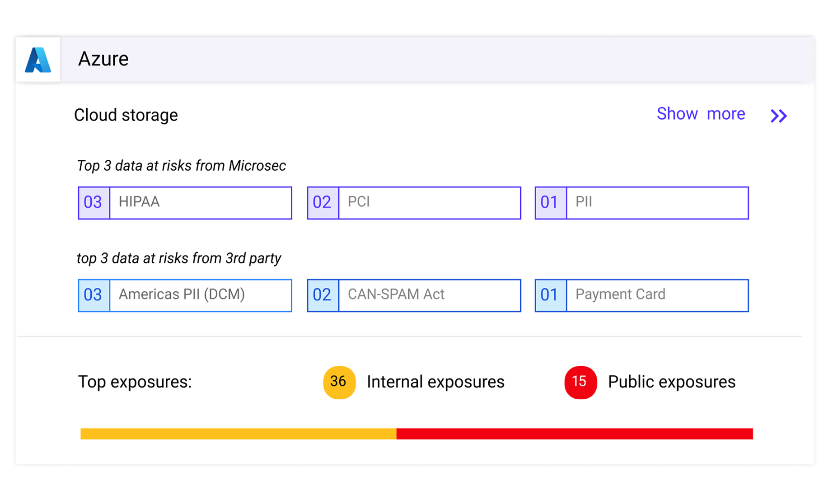Screen dimensions: 828x504
Task: Click the Azure logo icon
Action: (38, 60)
